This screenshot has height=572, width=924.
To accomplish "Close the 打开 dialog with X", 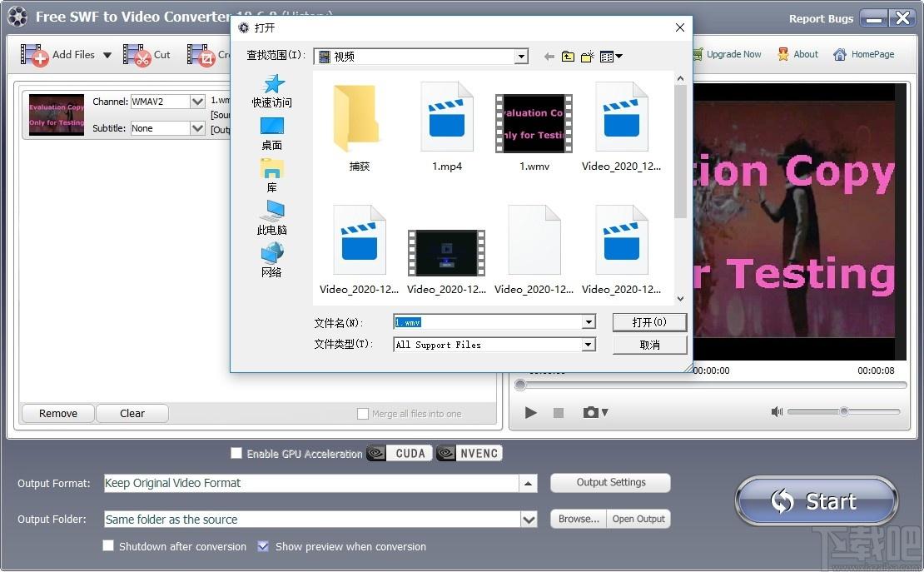I will [x=679, y=27].
